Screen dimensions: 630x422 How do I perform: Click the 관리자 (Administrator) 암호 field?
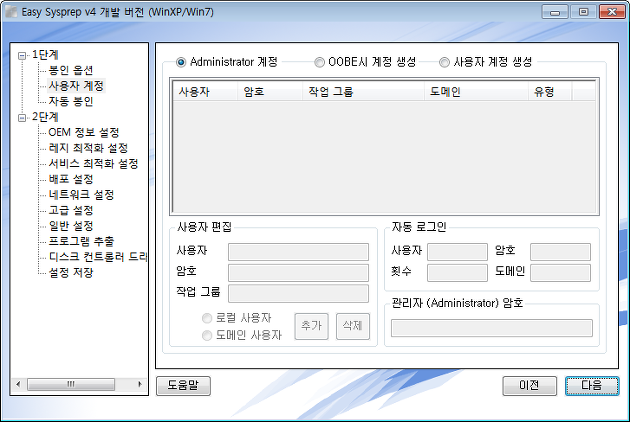pyautogui.click(x=492, y=328)
